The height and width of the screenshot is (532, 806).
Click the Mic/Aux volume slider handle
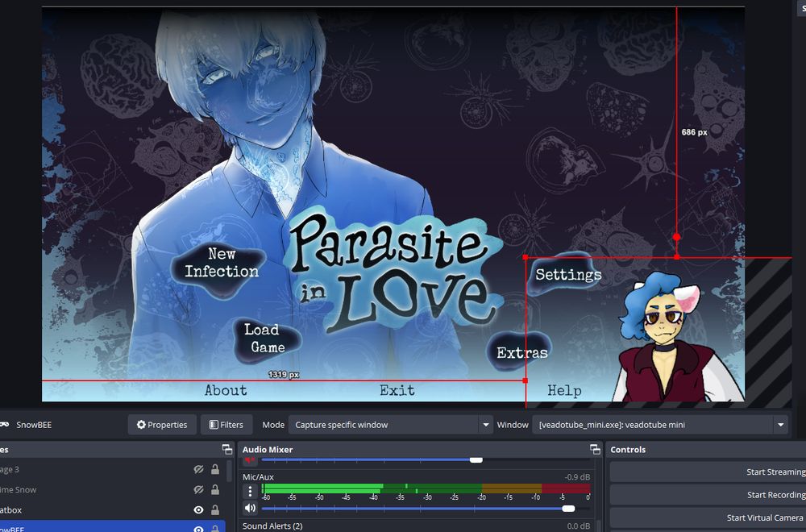568,509
